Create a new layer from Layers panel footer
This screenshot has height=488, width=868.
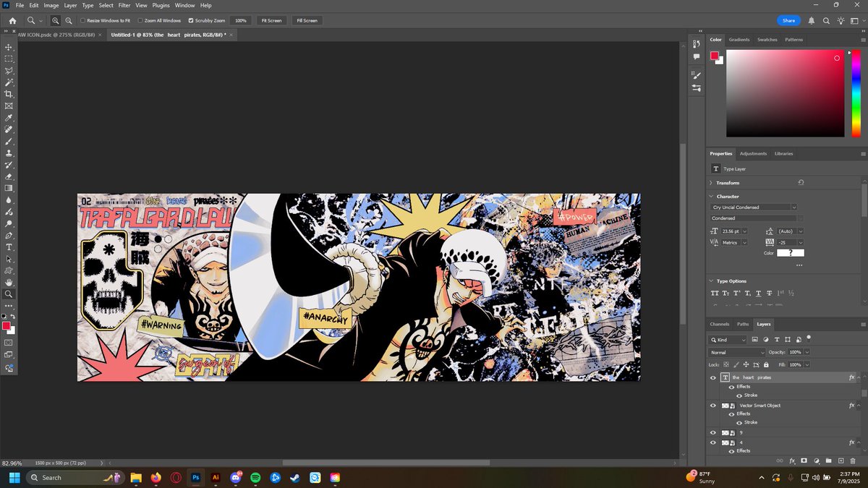click(x=841, y=461)
